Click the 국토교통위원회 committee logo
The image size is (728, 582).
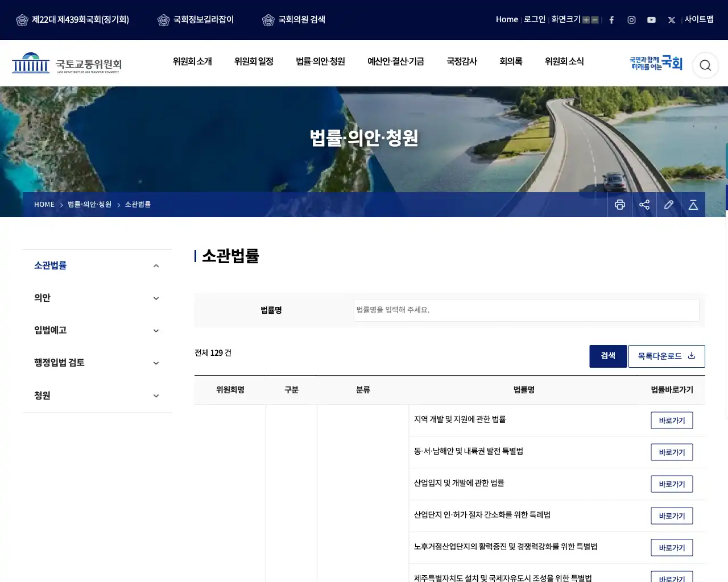[x=67, y=63]
